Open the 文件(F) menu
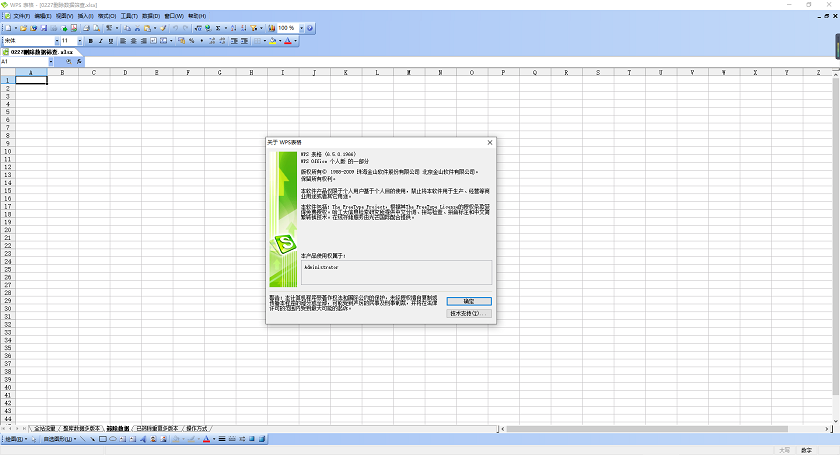Screen dimensions: 840x455 pos(21,16)
